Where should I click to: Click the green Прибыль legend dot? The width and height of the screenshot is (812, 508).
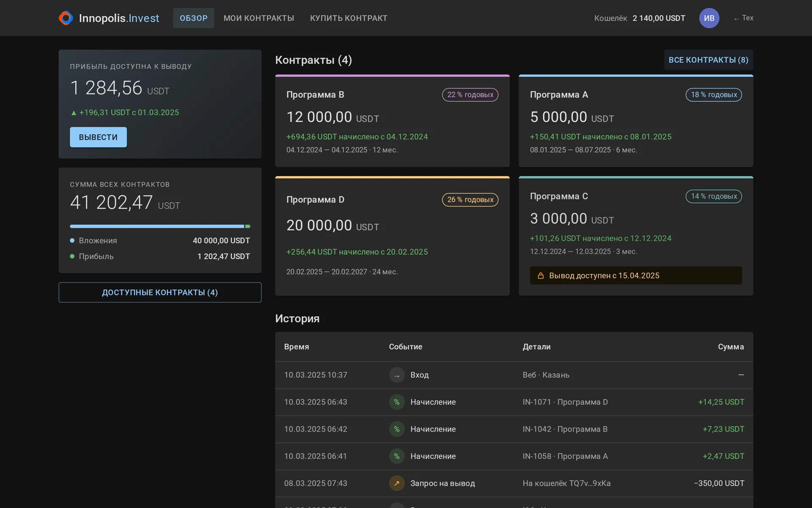(x=72, y=257)
